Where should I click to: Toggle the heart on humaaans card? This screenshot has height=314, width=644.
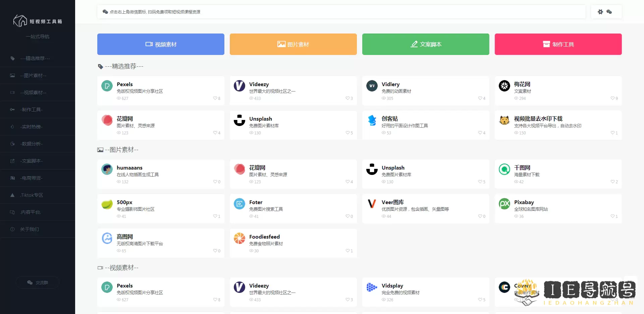click(215, 182)
